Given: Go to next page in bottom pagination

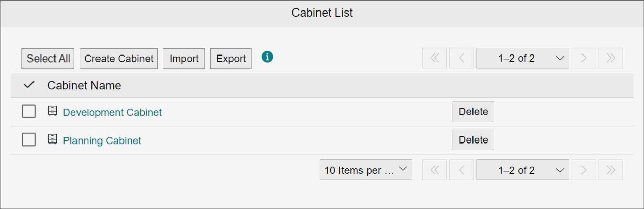Looking at the screenshot, I should [584, 170].
